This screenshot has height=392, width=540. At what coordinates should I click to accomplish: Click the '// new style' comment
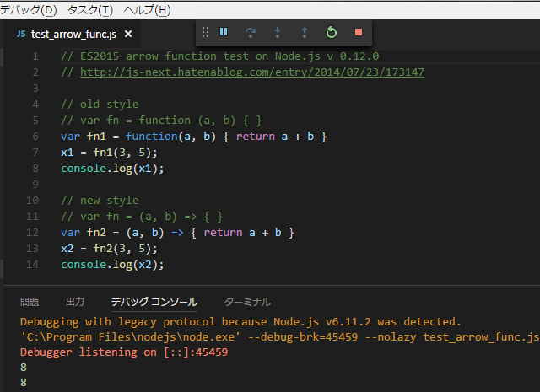point(100,201)
